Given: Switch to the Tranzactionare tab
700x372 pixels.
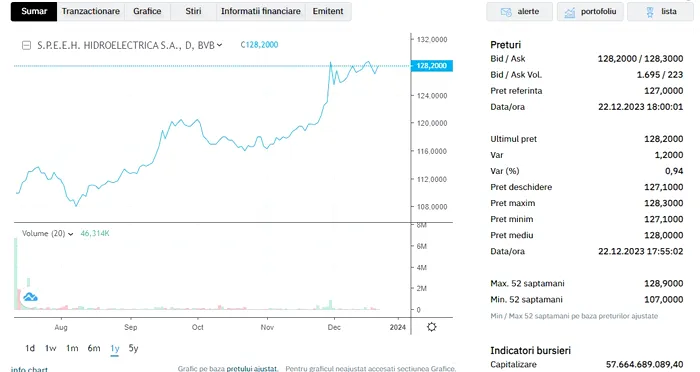Looking at the screenshot, I should click(x=91, y=11).
